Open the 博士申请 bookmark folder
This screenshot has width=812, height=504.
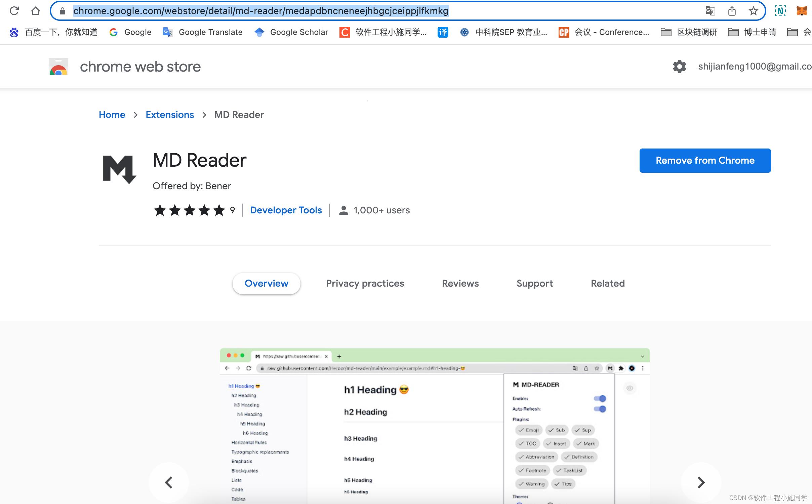pos(752,32)
